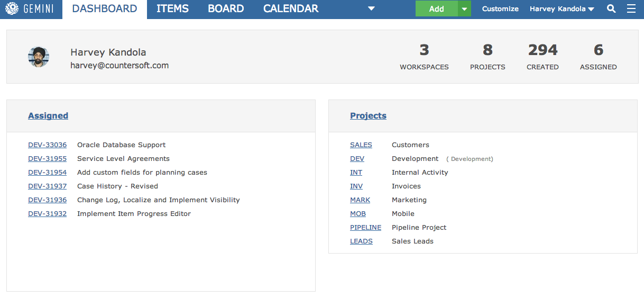Open the Assigned section heading link

(x=48, y=116)
